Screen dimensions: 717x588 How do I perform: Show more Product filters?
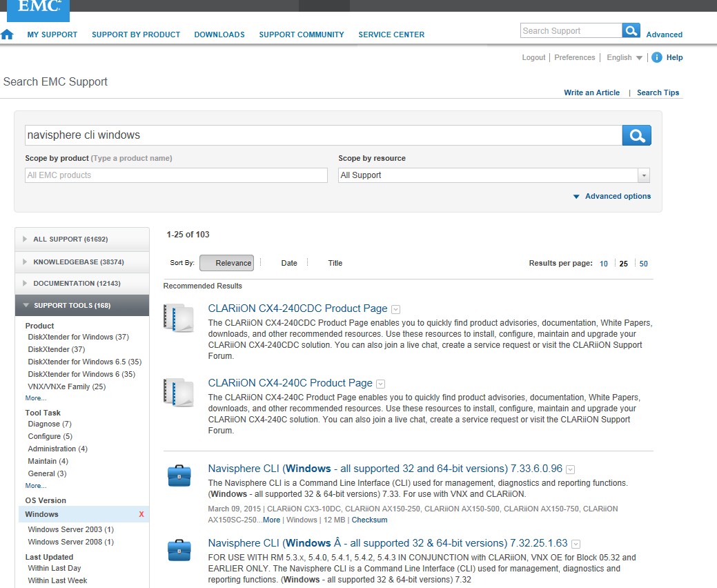(36, 398)
